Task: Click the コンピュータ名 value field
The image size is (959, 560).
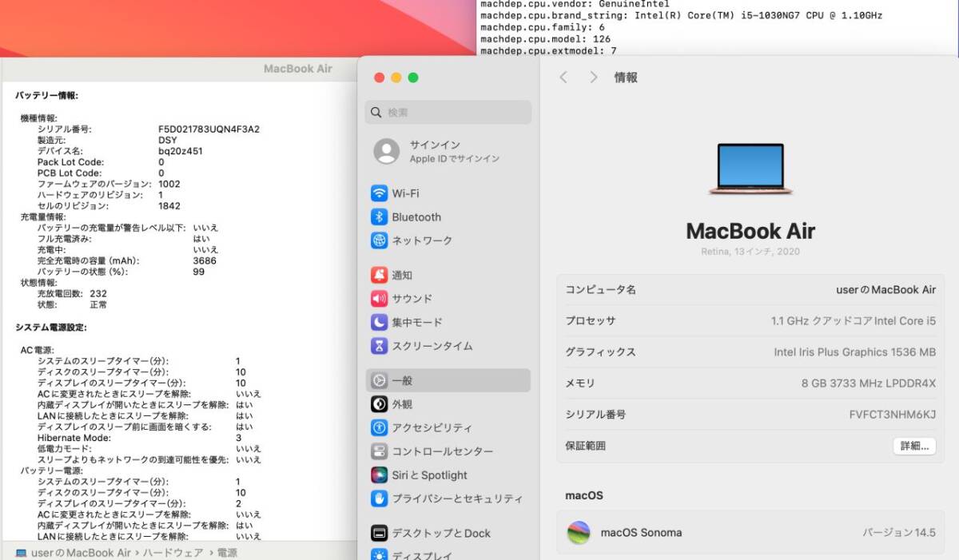Action: pyautogui.click(x=885, y=290)
